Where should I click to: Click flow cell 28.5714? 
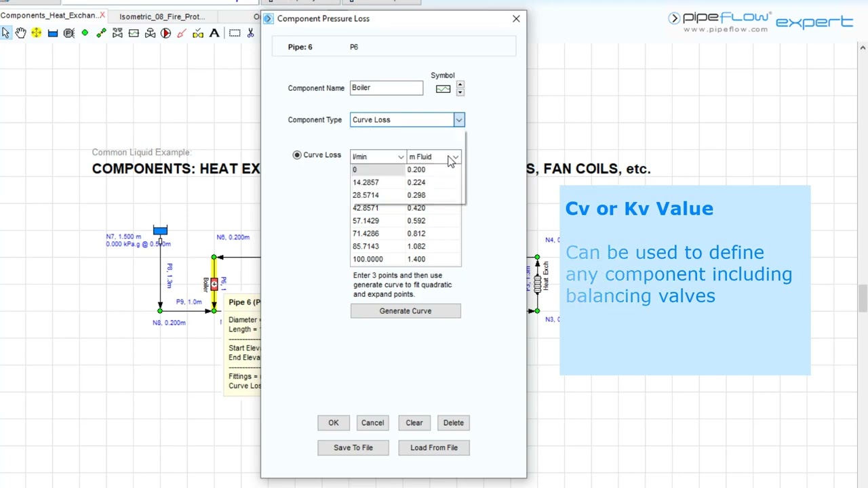coord(378,195)
